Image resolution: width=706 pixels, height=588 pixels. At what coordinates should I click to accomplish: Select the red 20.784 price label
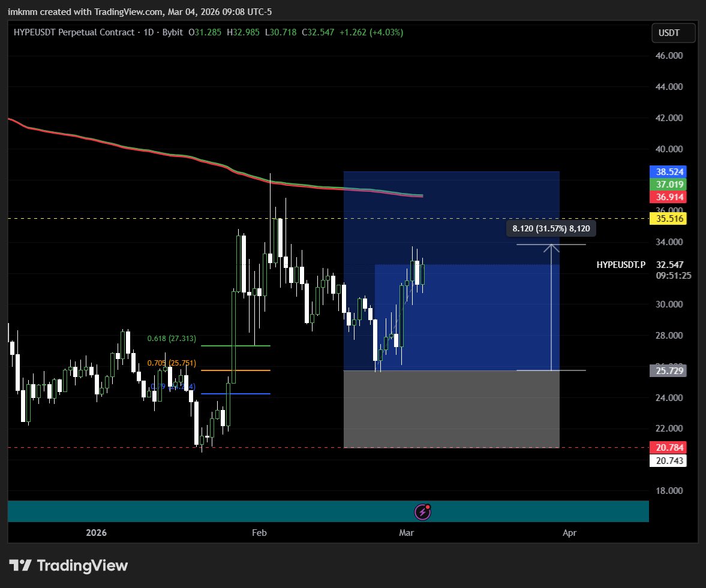click(x=668, y=448)
